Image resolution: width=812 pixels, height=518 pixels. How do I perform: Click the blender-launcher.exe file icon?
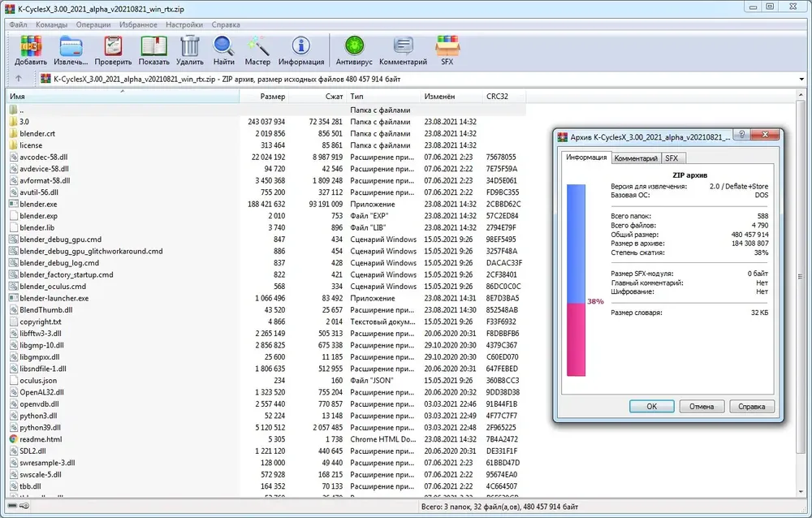click(x=14, y=298)
